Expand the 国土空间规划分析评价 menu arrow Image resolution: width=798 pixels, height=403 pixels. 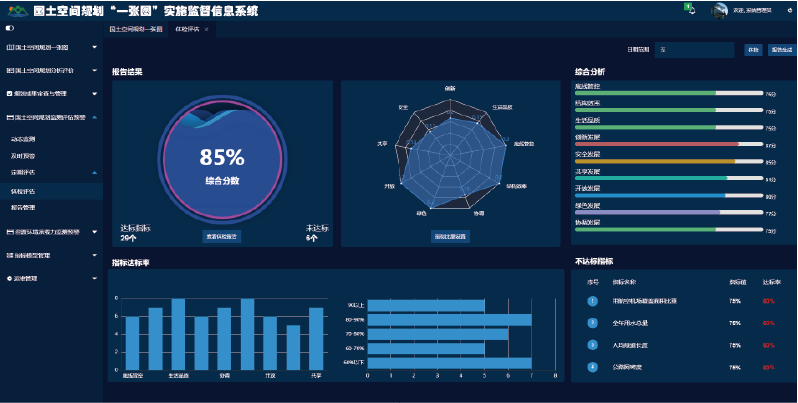click(94, 71)
